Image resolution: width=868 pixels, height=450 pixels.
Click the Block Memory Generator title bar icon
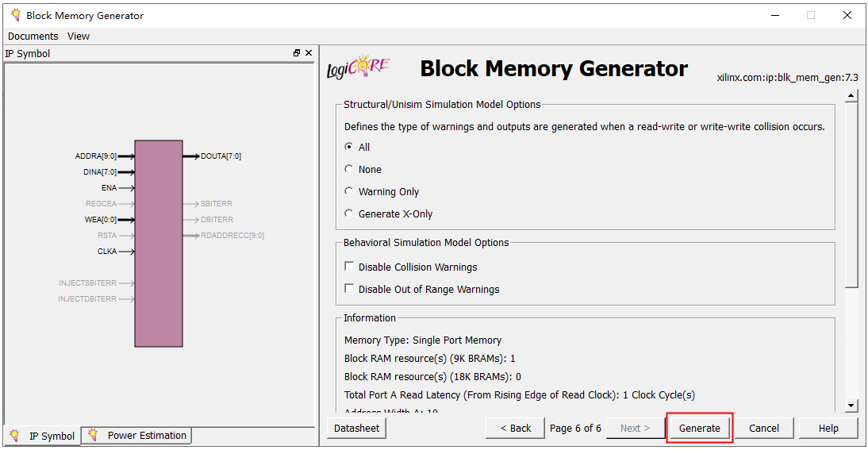click(x=15, y=15)
